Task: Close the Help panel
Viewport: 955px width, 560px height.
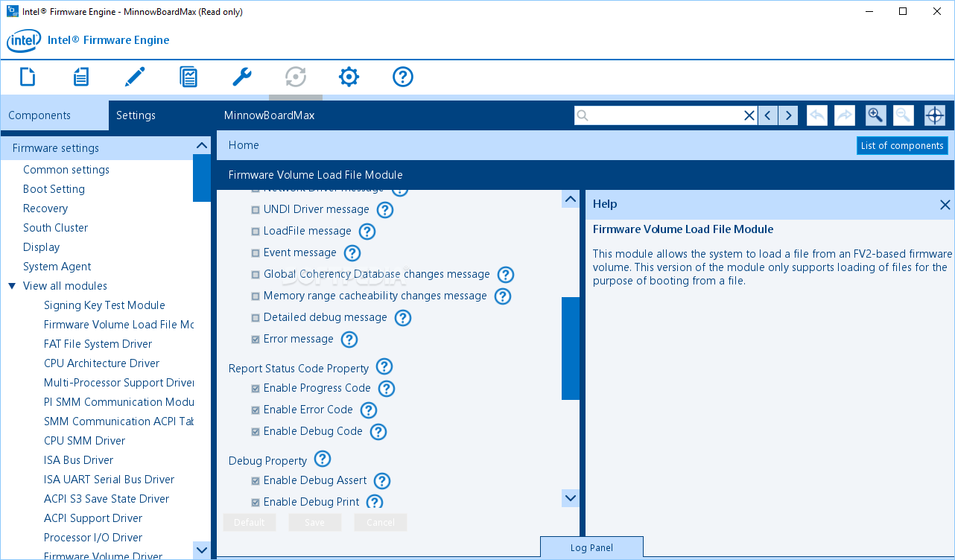Action: 945,205
